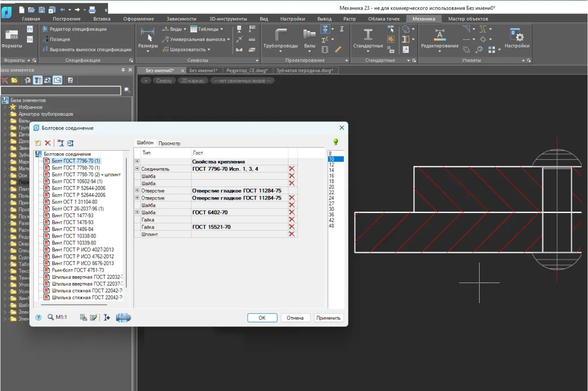Click the horizontal scrollbar under bolt list

click(74, 305)
